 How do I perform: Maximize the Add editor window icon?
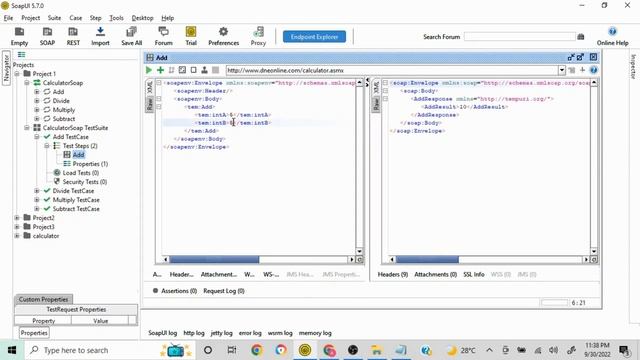(x=580, y=58)
